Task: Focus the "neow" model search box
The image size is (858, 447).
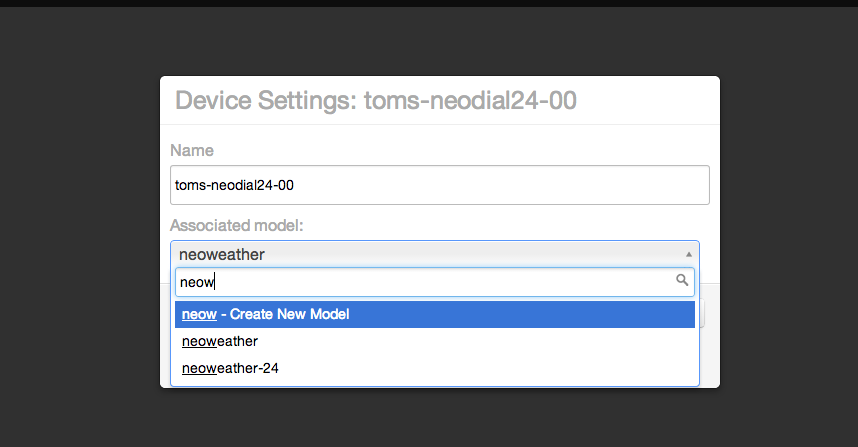Action: point(420,282)
